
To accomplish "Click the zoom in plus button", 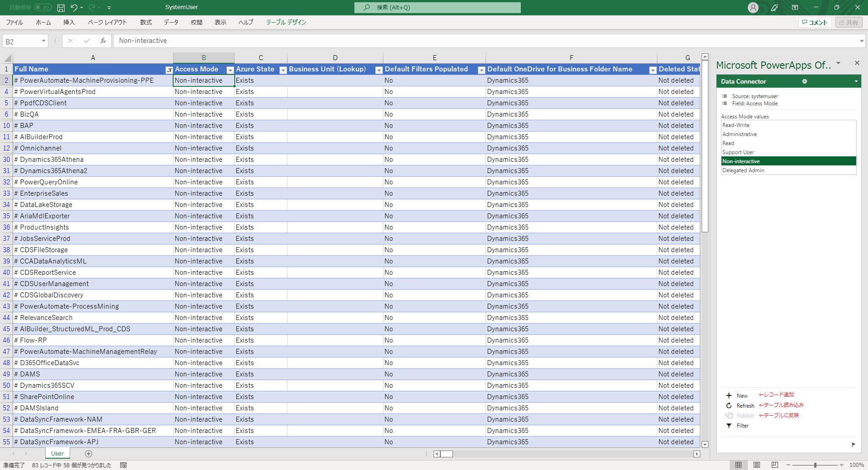I will tap(841, 465).
